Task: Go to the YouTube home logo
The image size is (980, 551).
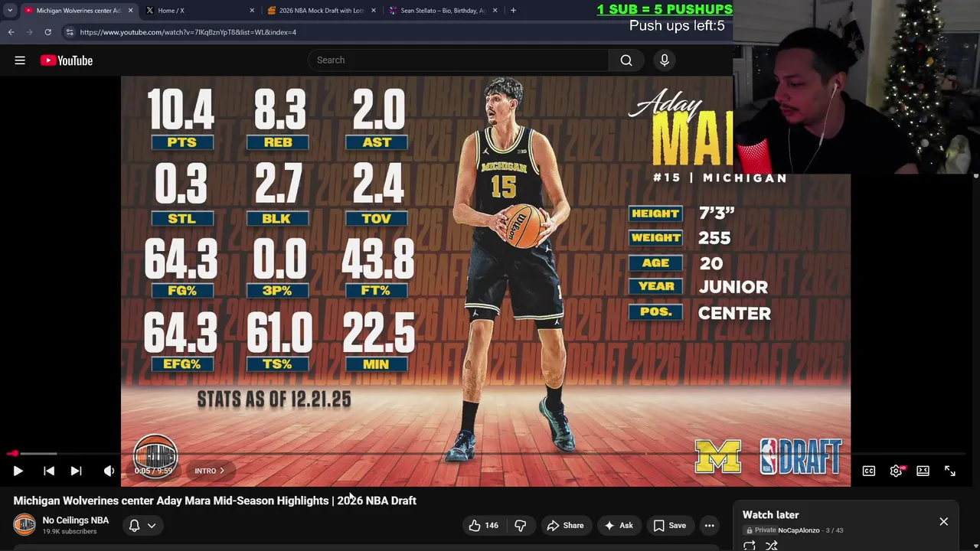Action: pos(67,60)
